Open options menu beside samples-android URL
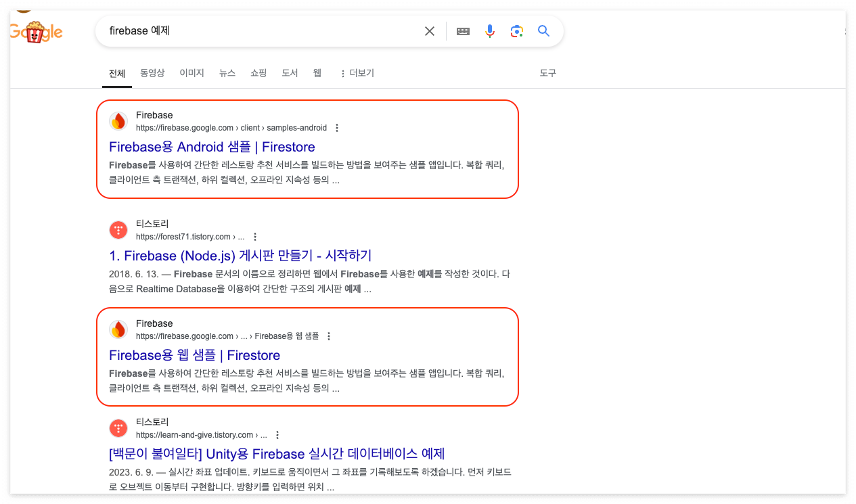 pos(337,128)
